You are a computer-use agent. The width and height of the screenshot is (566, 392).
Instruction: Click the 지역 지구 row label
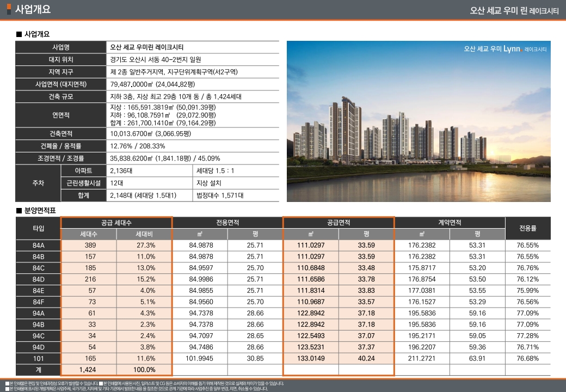click(x=60, y=72)
